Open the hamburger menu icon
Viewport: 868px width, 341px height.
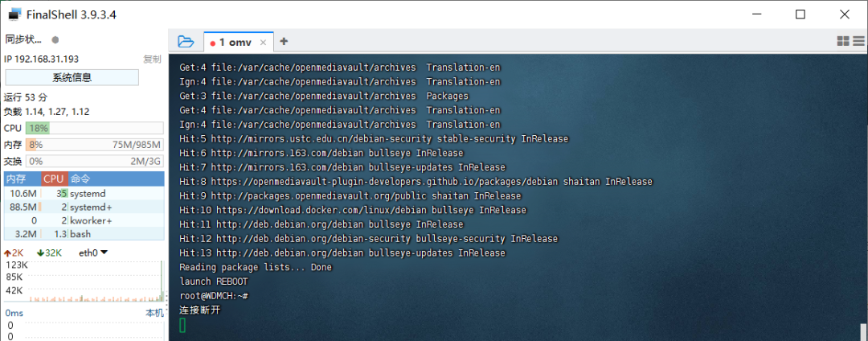pos(859,41)
